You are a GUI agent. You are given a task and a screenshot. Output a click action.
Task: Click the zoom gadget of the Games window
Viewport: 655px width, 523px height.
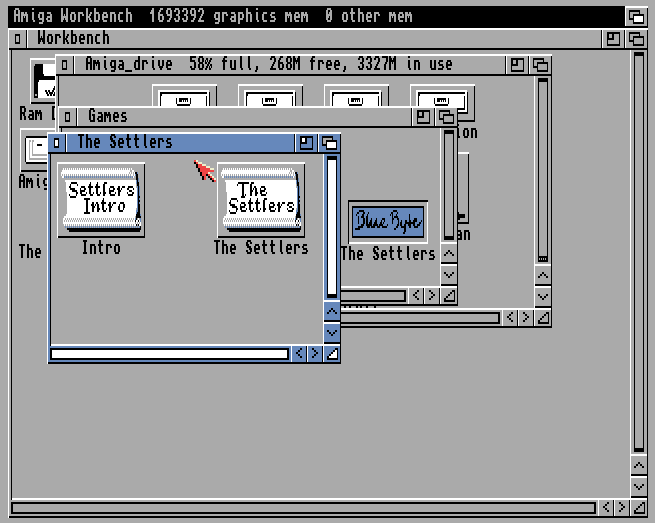pos(423,117)
